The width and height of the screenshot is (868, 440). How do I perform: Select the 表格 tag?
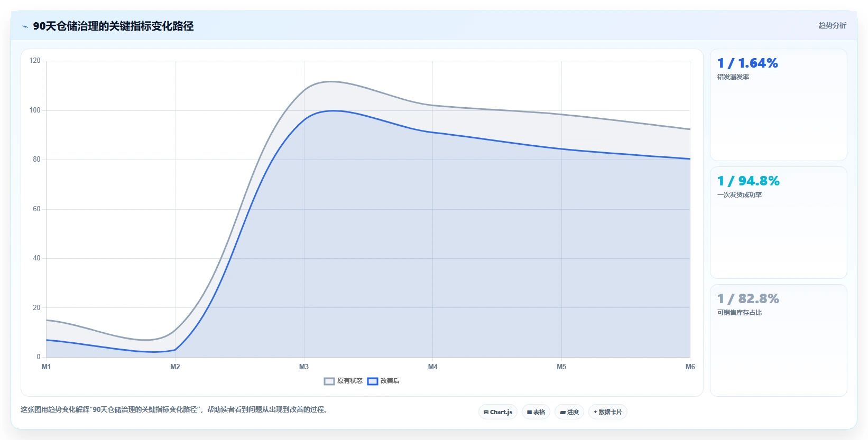click(536, 412)
